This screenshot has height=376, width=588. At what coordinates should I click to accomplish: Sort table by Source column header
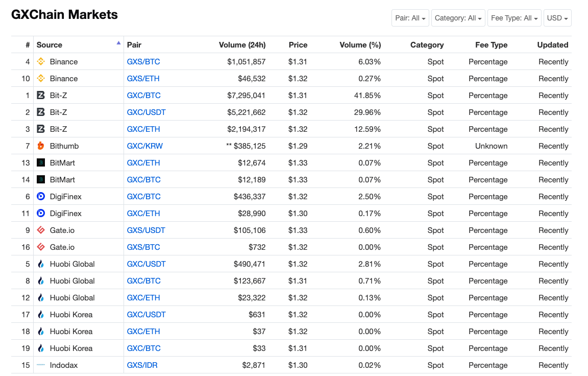49,45
